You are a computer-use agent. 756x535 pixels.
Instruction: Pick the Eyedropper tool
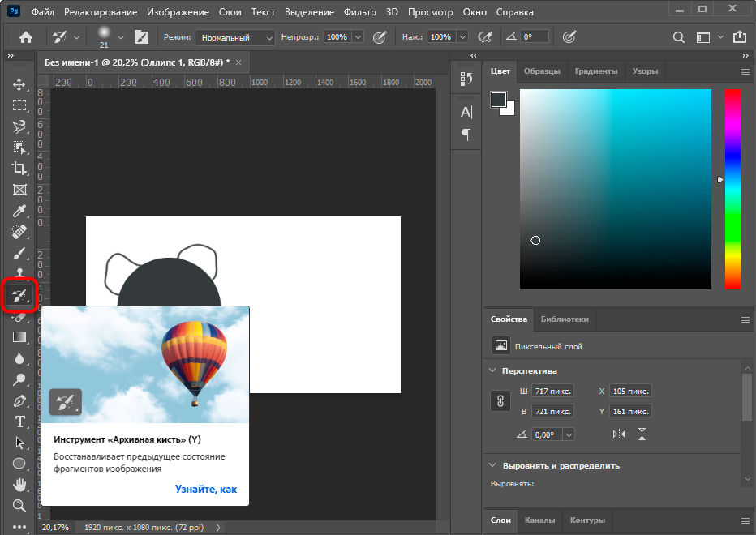[19, 211]
